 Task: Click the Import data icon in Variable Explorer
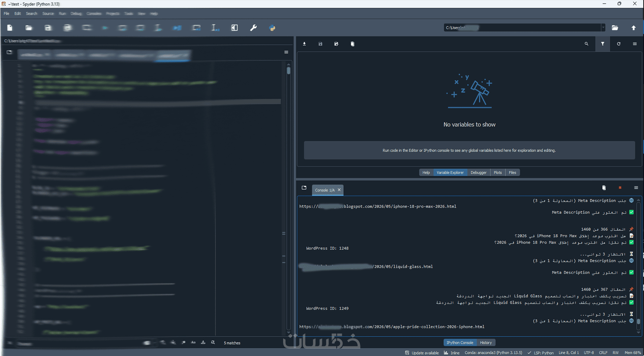[304, 44]
